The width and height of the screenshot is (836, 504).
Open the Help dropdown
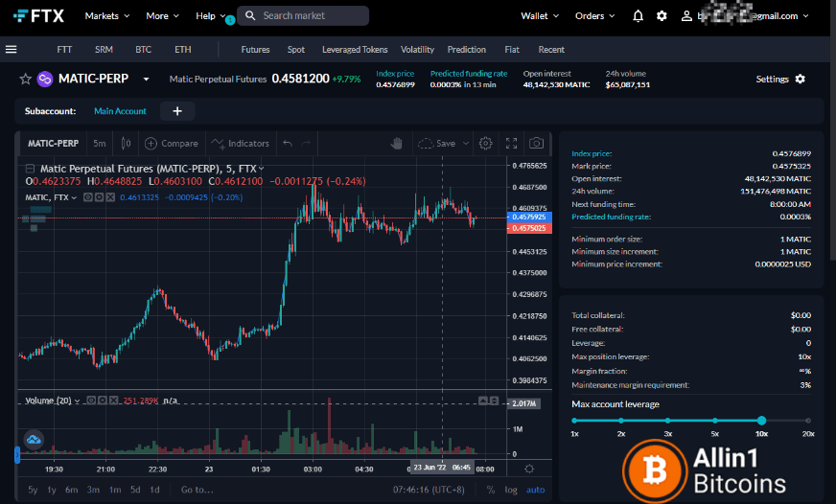(211, 16)
